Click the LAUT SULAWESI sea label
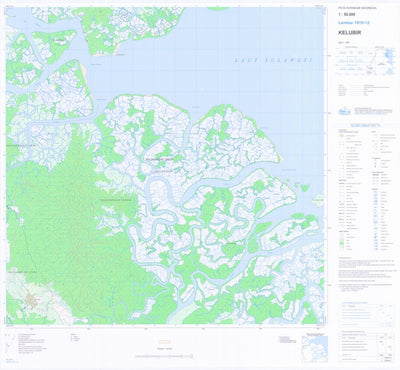The height and width of the screenshot is (370, 400). pyautogui.click(x=273, y=60)
